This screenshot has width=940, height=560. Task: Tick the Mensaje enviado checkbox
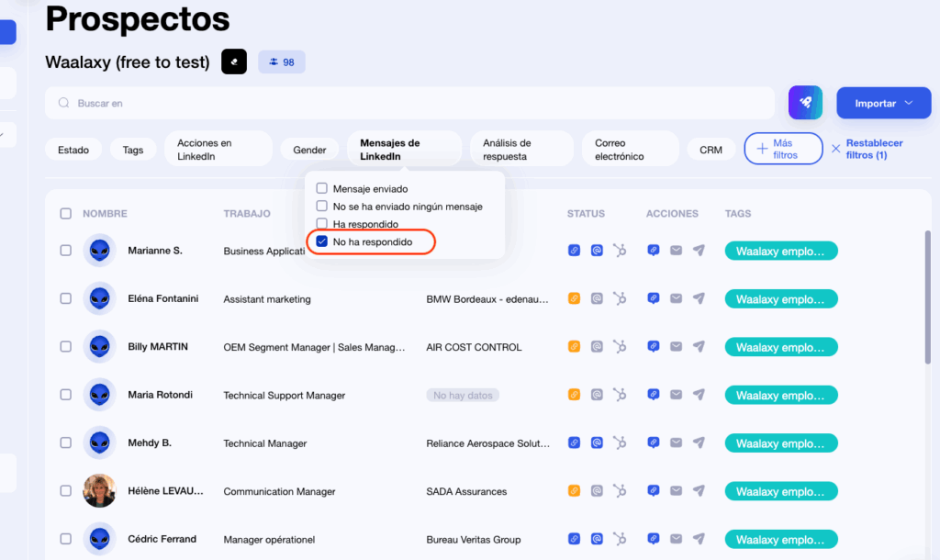click(322, 188)
